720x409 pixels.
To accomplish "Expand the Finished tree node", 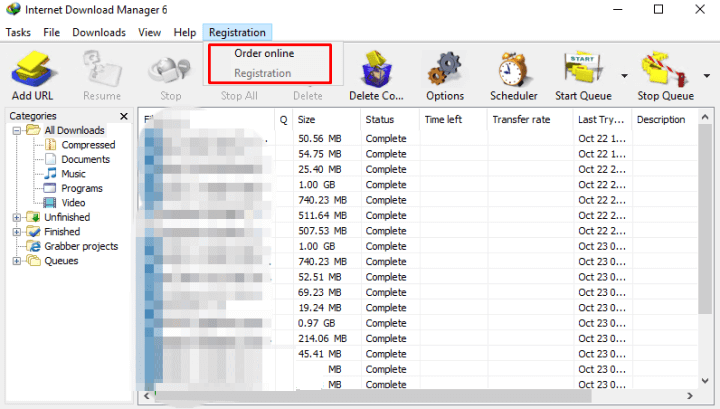I will click(x=17, y=232).
